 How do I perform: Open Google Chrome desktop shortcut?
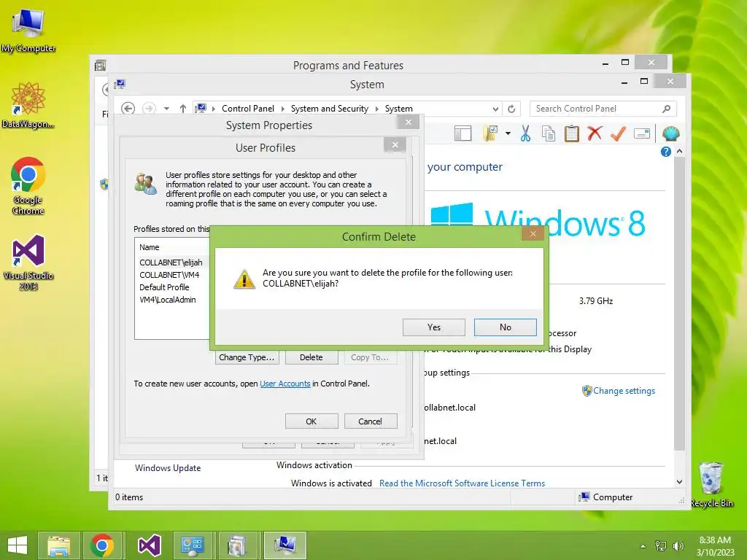click(x=28, y=186)
